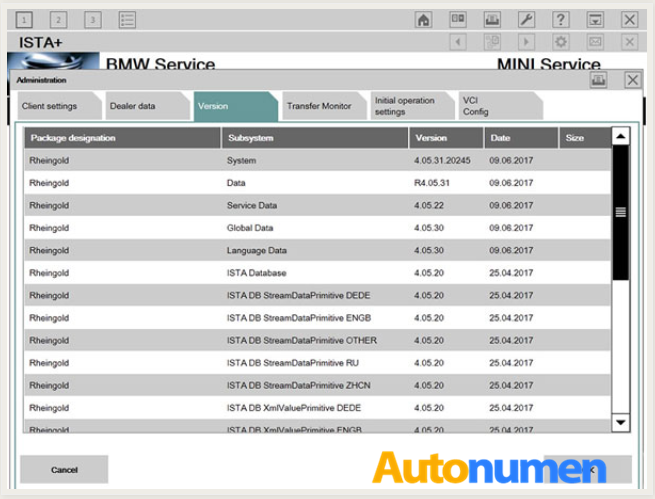Select ISTA DB XmlValuePrimitive DEDE row

(x=317, y=408)
